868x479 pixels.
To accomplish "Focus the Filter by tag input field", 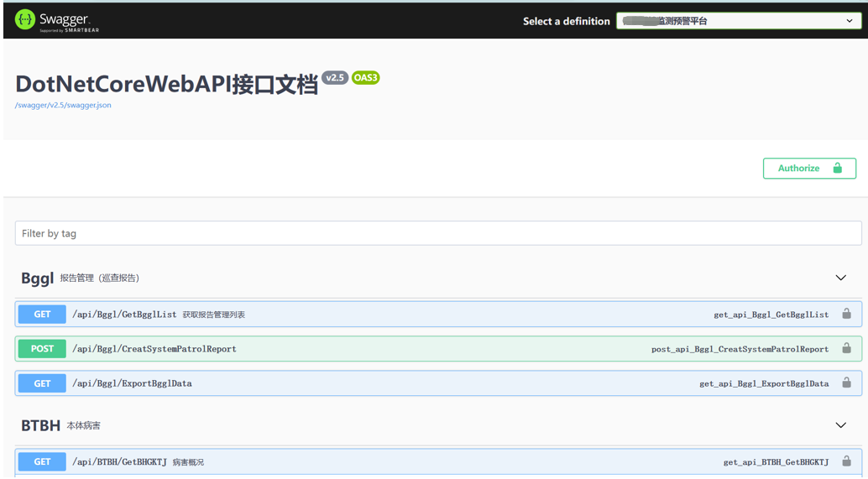I will 438,233.
